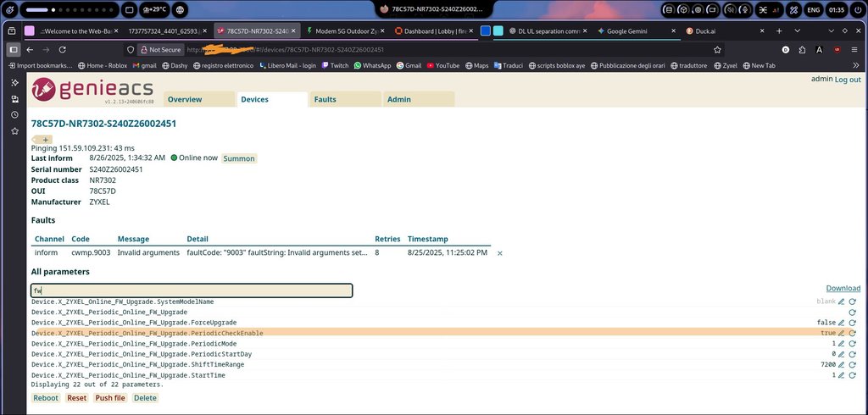Open the Overview tab
Screen dimensions: 868x415
pyautogui.click(x=185, y=99)
